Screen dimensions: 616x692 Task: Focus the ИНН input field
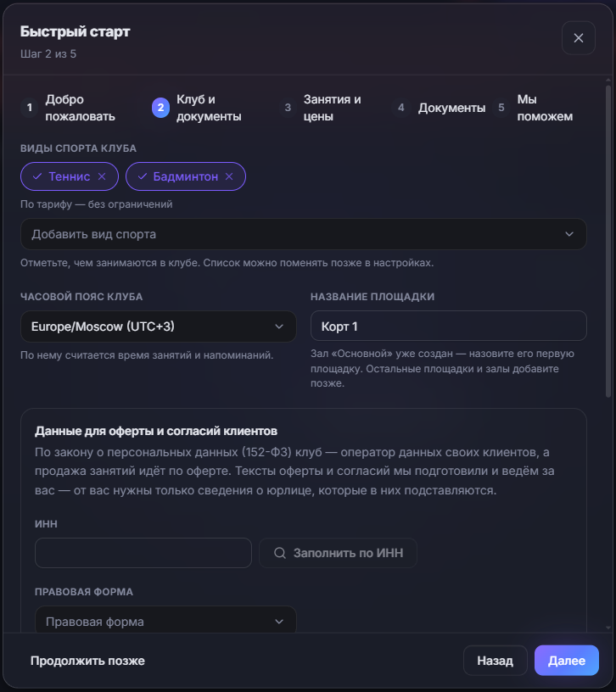(x=143, y=553)
